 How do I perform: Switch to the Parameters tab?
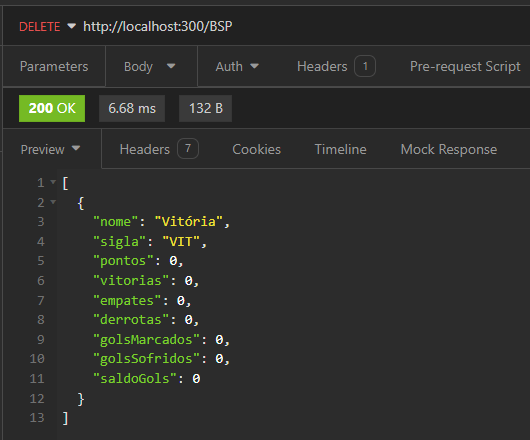click(54, 66)
